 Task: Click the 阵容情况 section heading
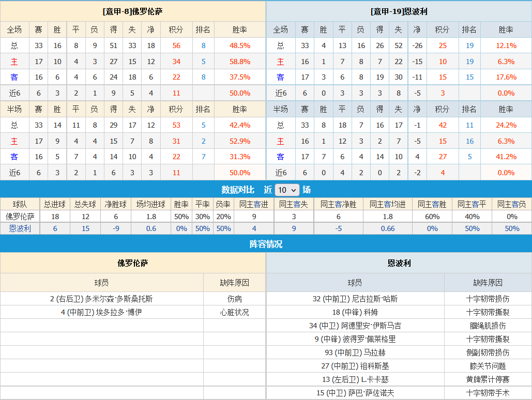(x=266, y=244)
